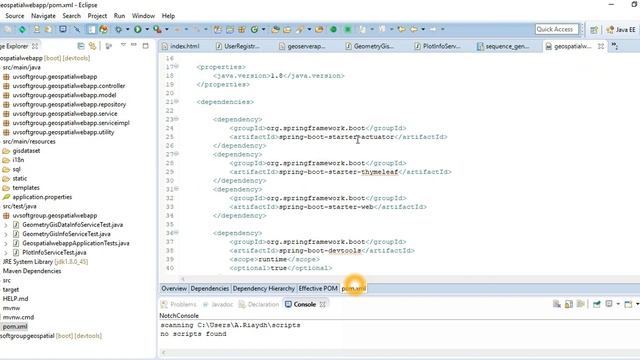Screen dimensions: 640x360
Task: Collapse the dependency fold at line 23
Action: click(177, 119)
